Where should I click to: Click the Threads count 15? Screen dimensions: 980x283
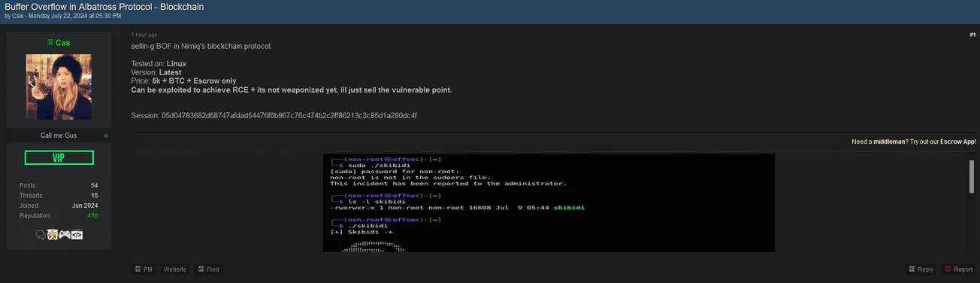pyautogui.click(x=94, y=195)
